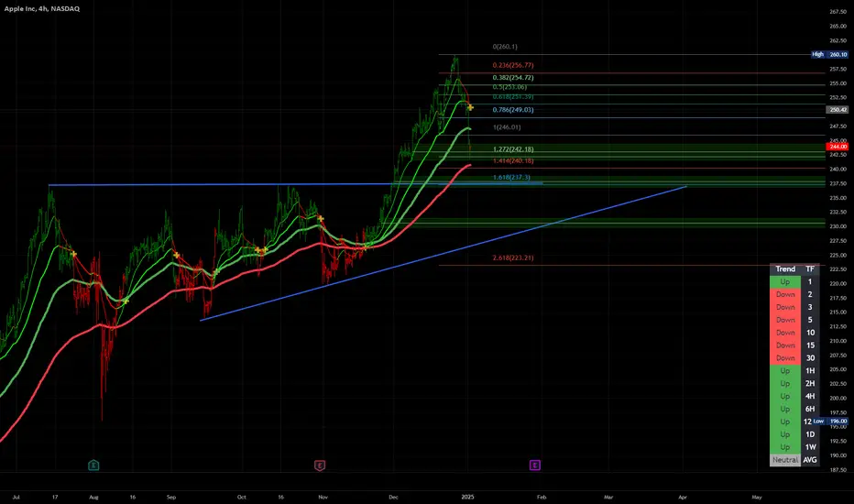This screenshot has height=504, width=854.
Task: Click the Dec label on time axis
Action: (393, 497)
